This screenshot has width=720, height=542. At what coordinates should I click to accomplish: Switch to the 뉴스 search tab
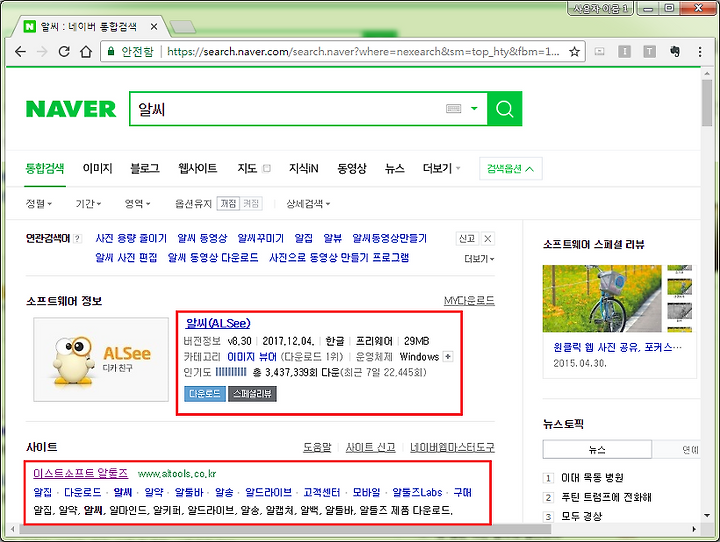point(394,169)
